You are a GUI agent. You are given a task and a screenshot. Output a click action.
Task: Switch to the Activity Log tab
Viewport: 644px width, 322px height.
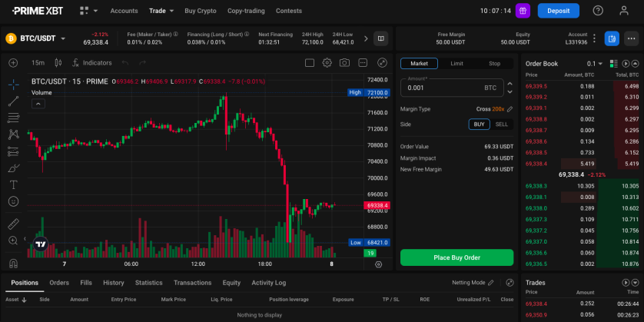pos(269,283)
